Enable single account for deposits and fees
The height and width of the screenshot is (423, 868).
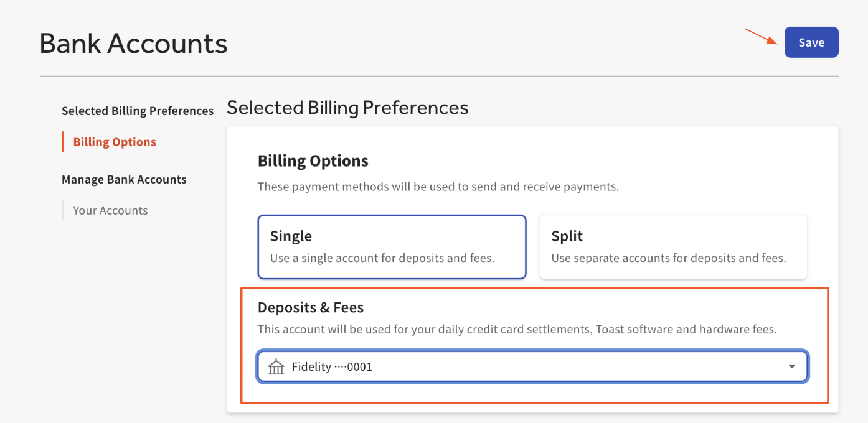[392, 246]
